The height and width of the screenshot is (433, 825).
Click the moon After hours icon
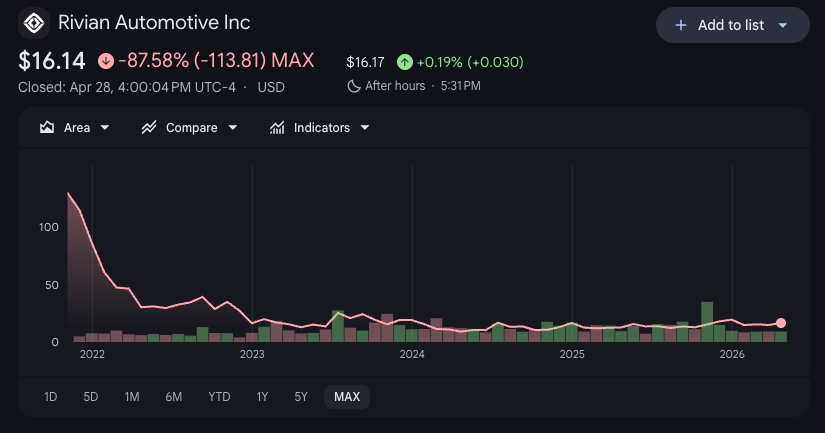[x=353, y=86]
